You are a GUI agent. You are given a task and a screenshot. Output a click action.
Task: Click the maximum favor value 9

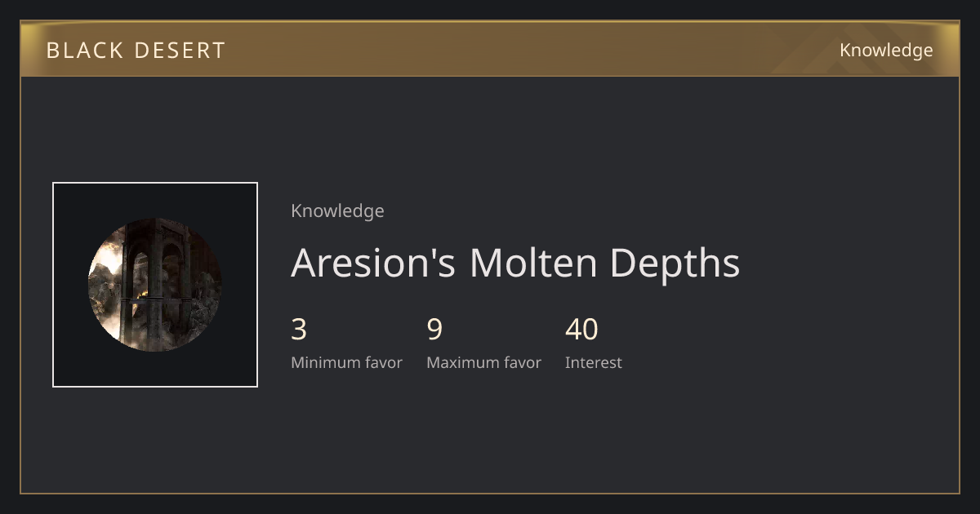click(434, 330)
